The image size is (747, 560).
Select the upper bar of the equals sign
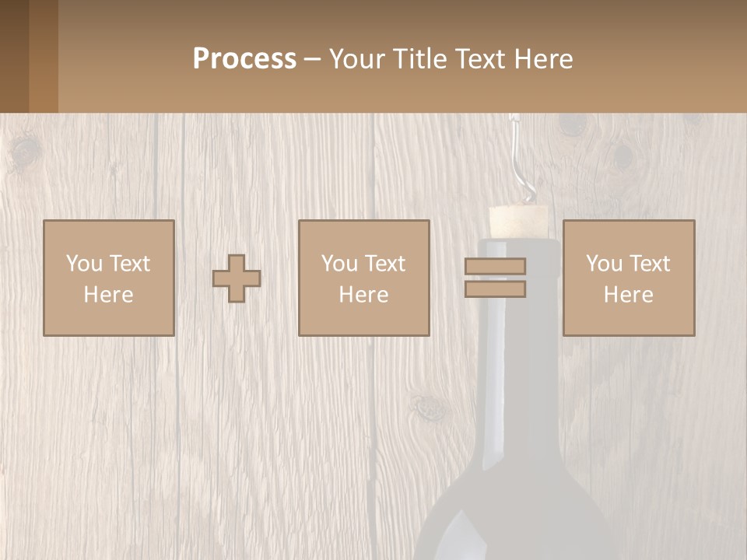(495, 267)
